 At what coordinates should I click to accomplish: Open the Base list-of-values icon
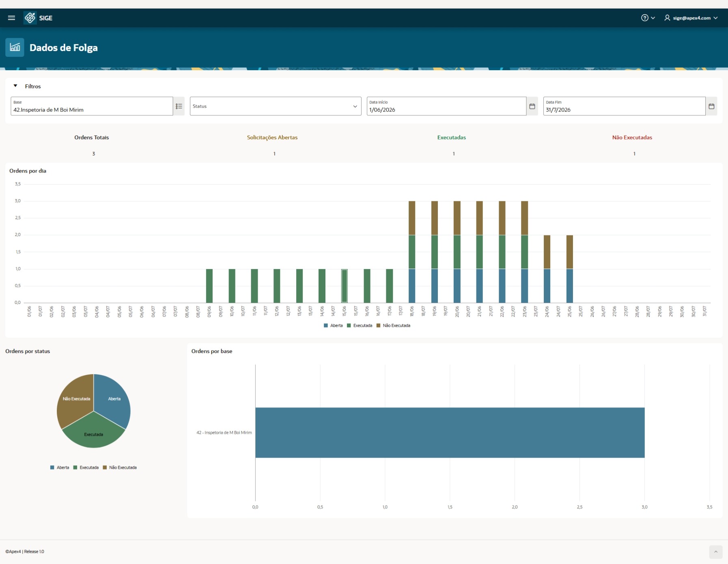(179, 106)
